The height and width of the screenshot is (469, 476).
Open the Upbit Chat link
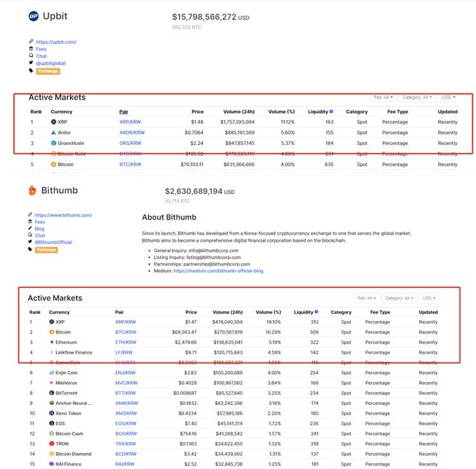coord(41,56)
